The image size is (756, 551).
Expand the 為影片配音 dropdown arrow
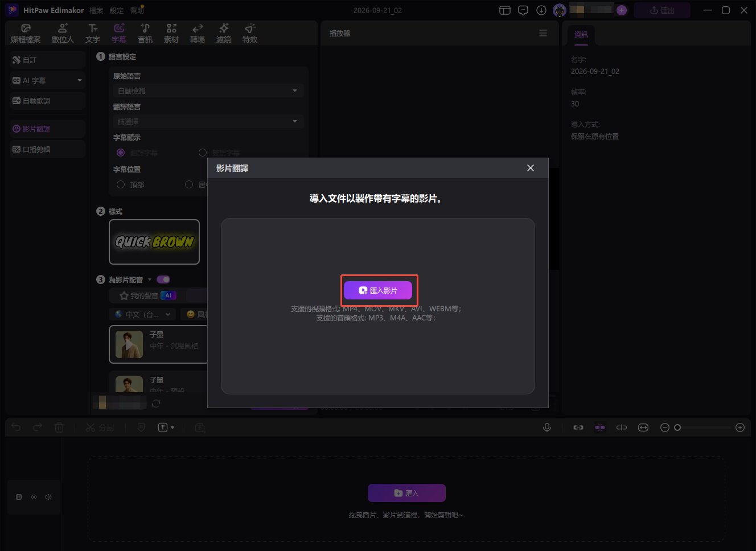150,279
